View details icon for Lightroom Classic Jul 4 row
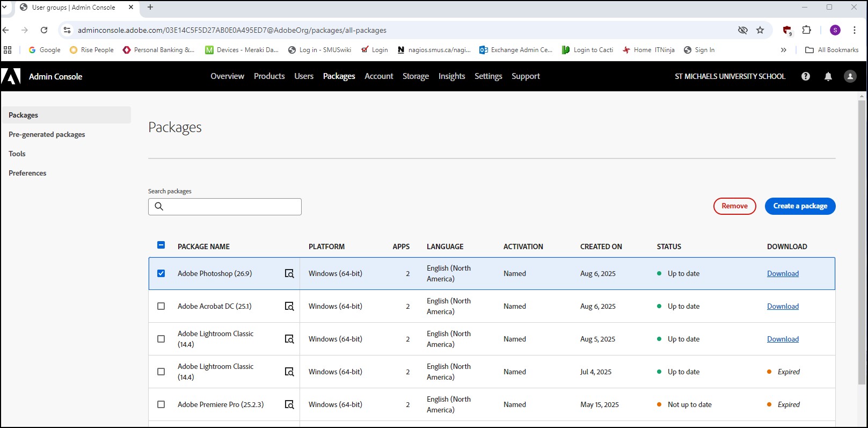Image resolution: width=868 pixels, height=428 pixels. pos(289,372)
